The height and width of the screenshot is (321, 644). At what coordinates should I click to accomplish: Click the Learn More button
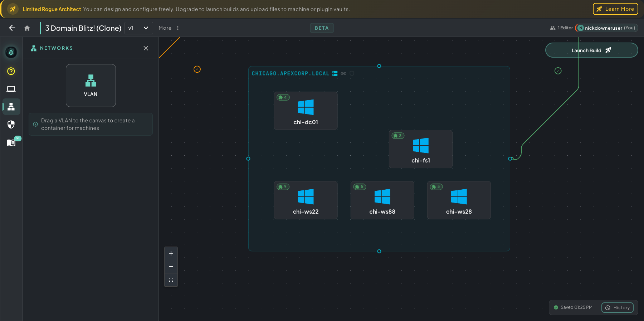(615, 9)
